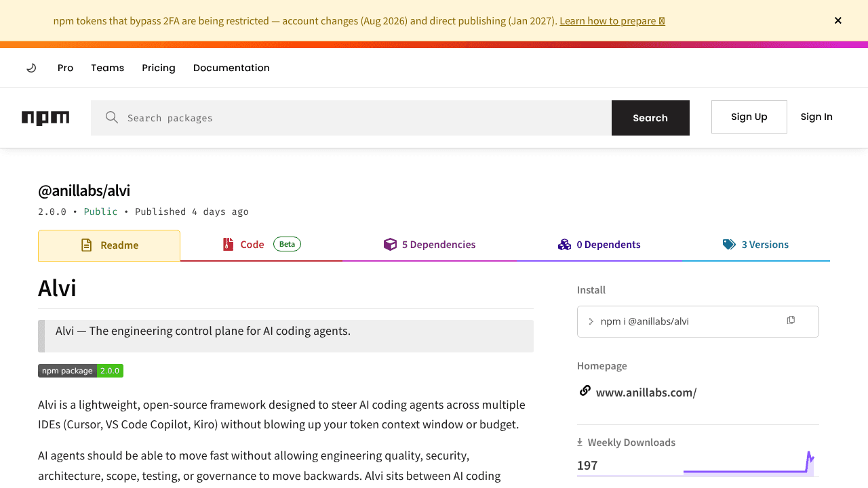
Task: Click the homepage link chain icon
Action: pos(585,390)
